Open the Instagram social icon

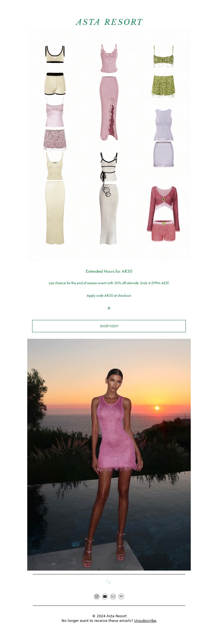tap(97, 596)
